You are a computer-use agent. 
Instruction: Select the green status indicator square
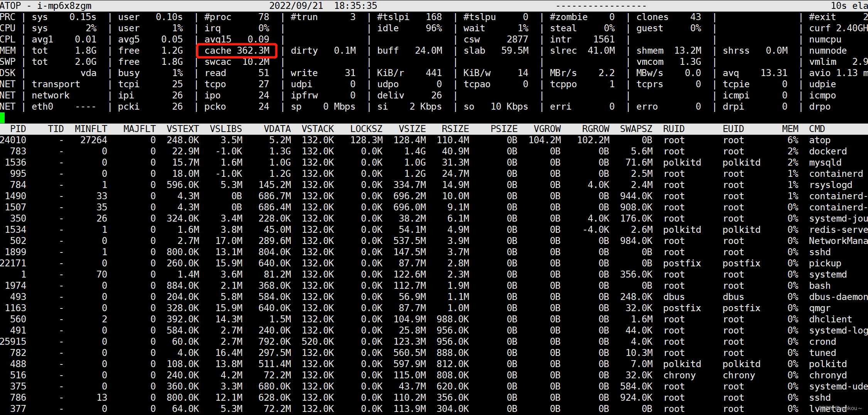point(3,118)
